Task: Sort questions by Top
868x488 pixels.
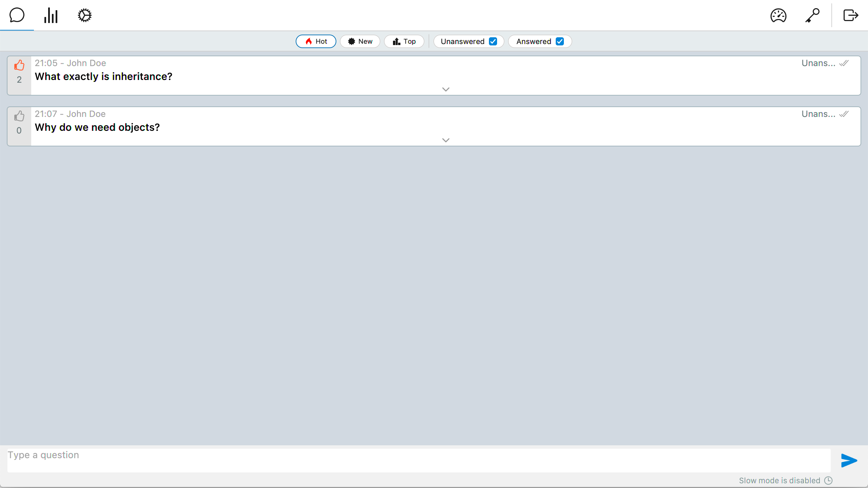Action: tap(404, 41)
